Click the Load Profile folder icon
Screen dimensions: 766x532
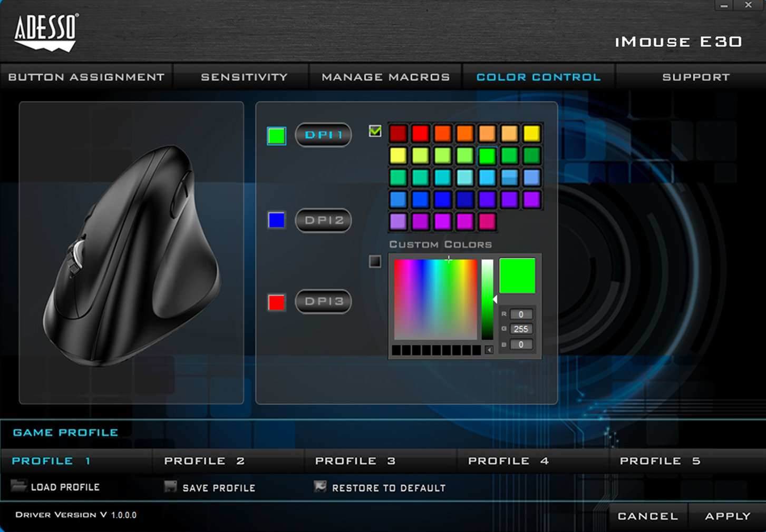tap(19, 486)
